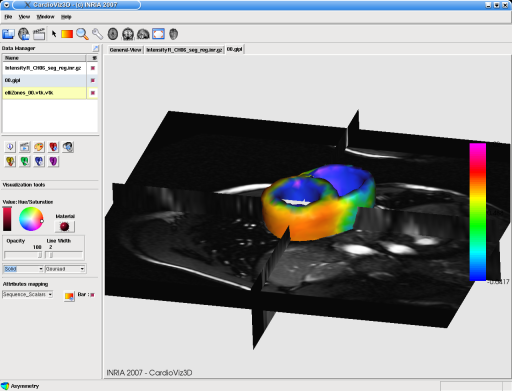Click the painter's palette tool icon

pyautogui.click(x=39, y=147)
